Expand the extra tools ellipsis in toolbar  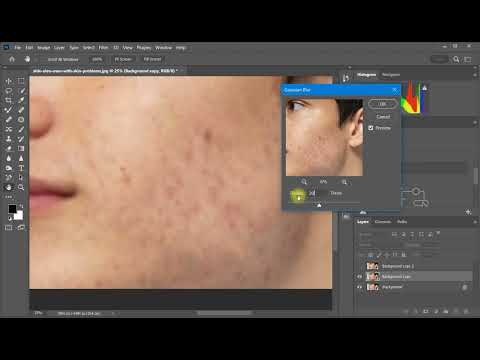click(x=9, y=197)
